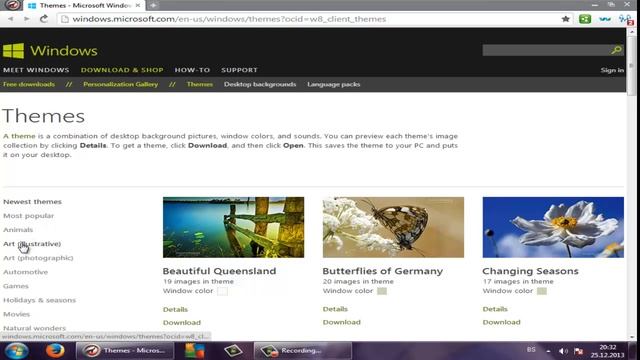640x360 pixels.
Task: Download the Butterflies of Germany theme
Action: pos(342,322)
